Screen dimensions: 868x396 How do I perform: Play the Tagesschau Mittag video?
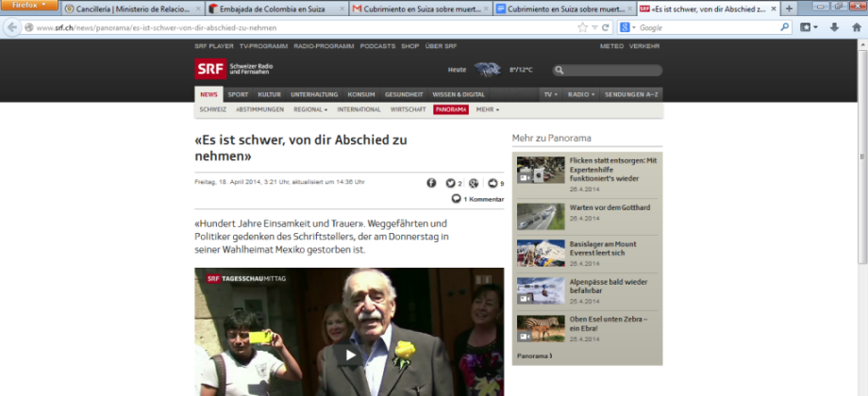(x=349, y=355)
